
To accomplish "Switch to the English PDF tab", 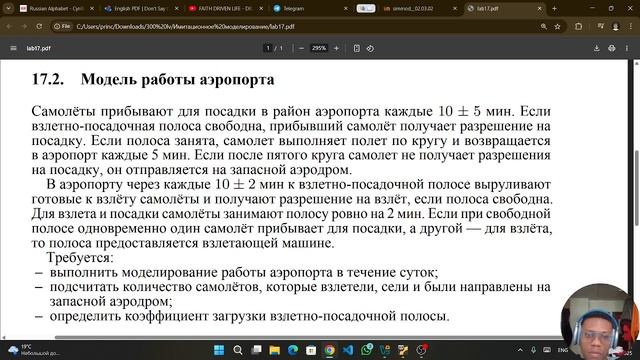I will [141, 9].
